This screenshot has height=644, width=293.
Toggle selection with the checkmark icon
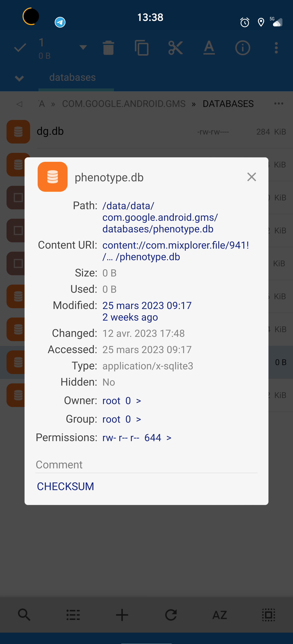pos(20,48)
